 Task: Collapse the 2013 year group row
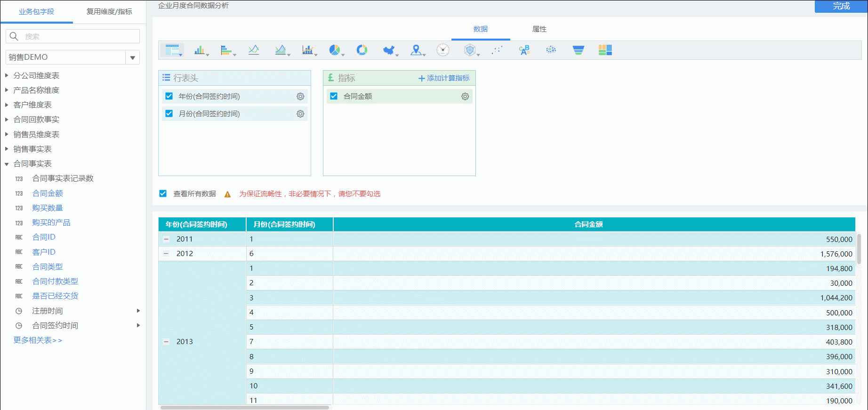[166, 342]
